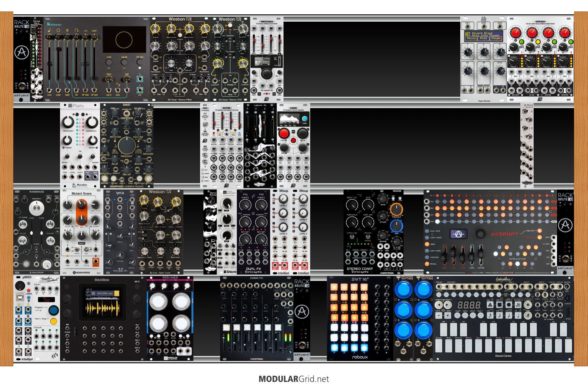588x386 pixels.
Task: Click the last step stairs icon on Ground Control
Action: (518, 305)
